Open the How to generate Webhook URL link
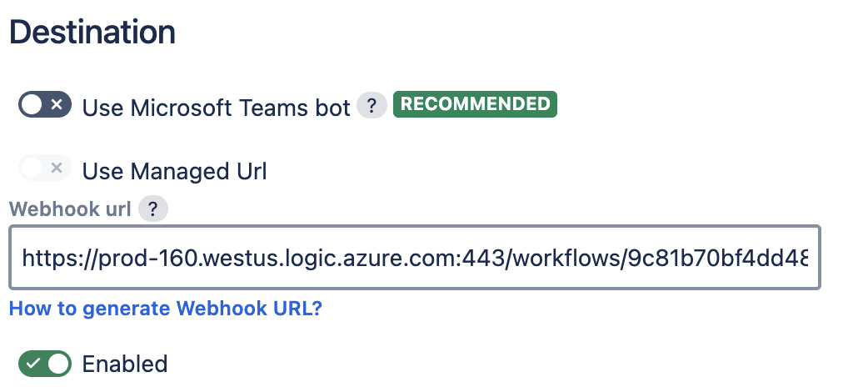 point(165,308)
